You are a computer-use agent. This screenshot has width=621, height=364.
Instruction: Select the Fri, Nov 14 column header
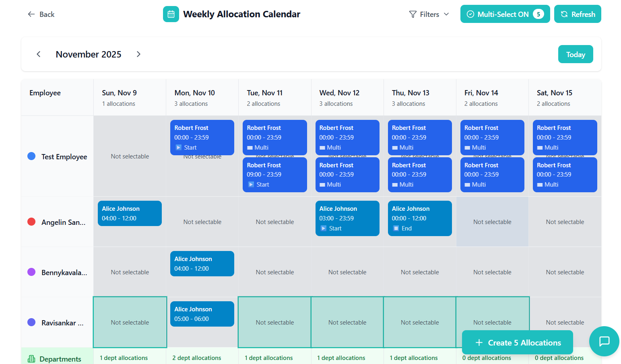click(x=481, y=93)
